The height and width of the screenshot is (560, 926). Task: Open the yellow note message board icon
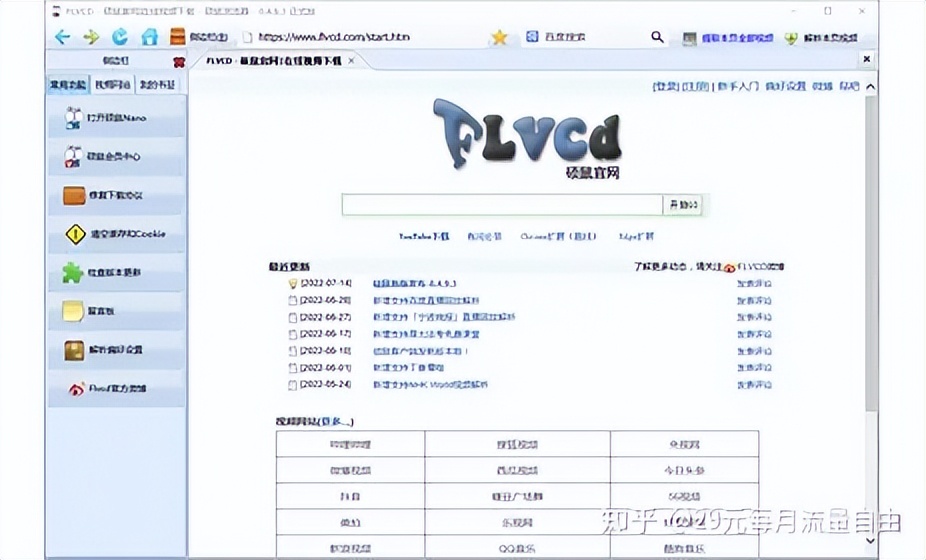point(73,311)
